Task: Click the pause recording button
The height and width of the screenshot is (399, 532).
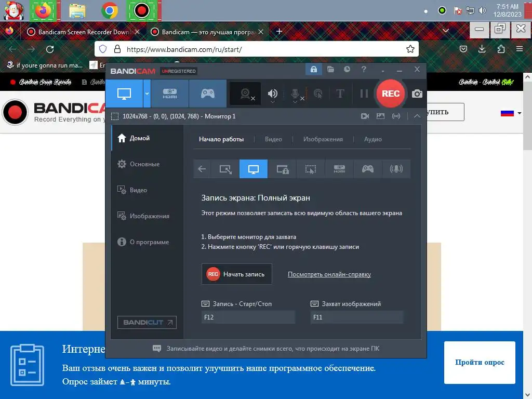Action: pyautogui.click(x=364, y=94)
